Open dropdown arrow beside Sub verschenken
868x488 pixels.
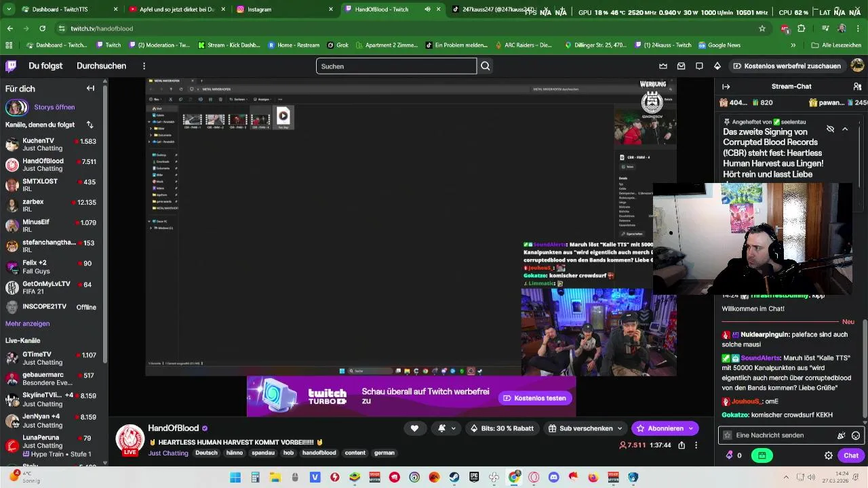click(x=620, y=428)
